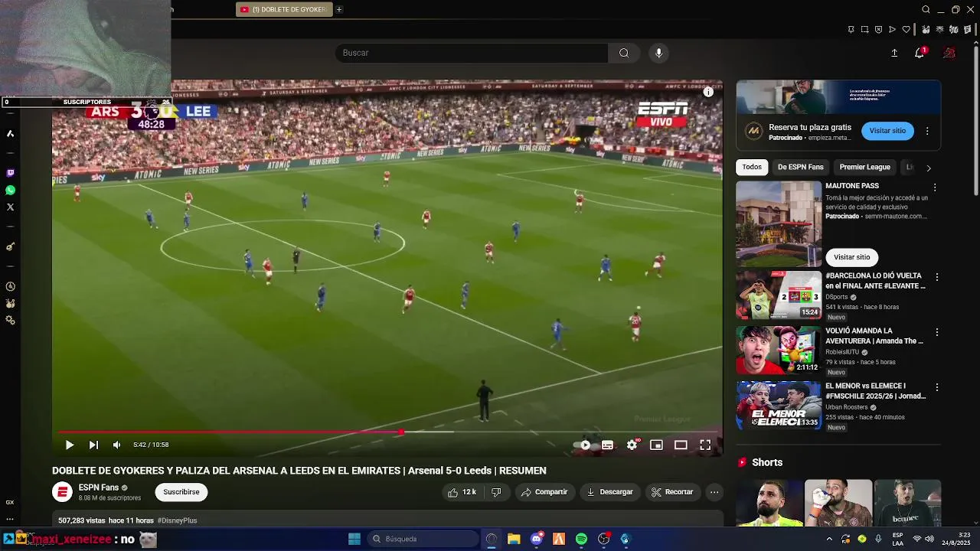Open X (Twitter) in the sidebar
The width and height of the screenshot is (980, 551).
pyautogui.click(x=10, y=207)
